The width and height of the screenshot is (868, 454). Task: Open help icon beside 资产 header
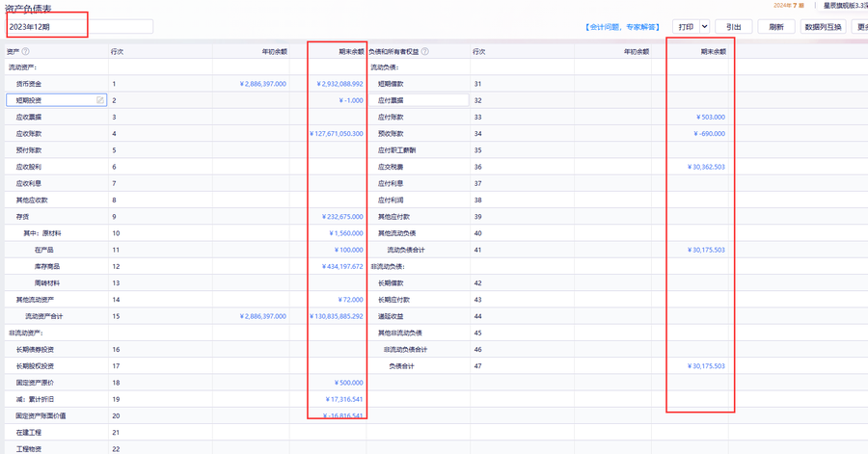25,51
